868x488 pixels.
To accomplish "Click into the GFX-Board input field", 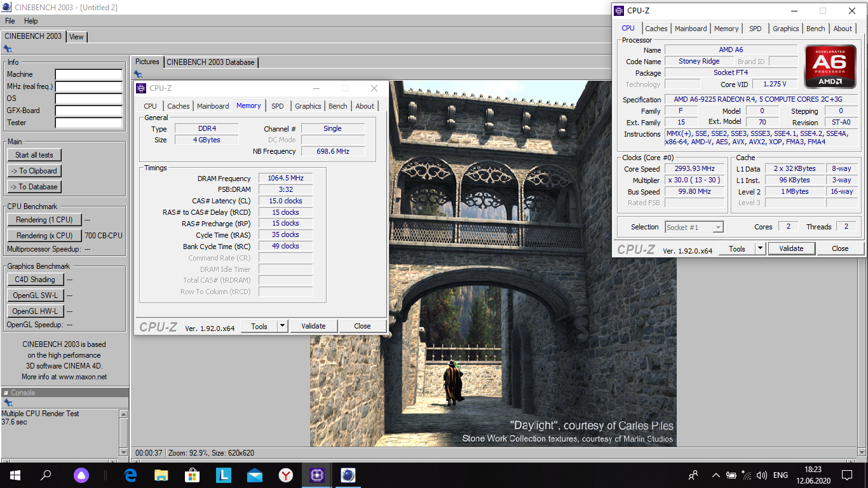I will point(88,111).
